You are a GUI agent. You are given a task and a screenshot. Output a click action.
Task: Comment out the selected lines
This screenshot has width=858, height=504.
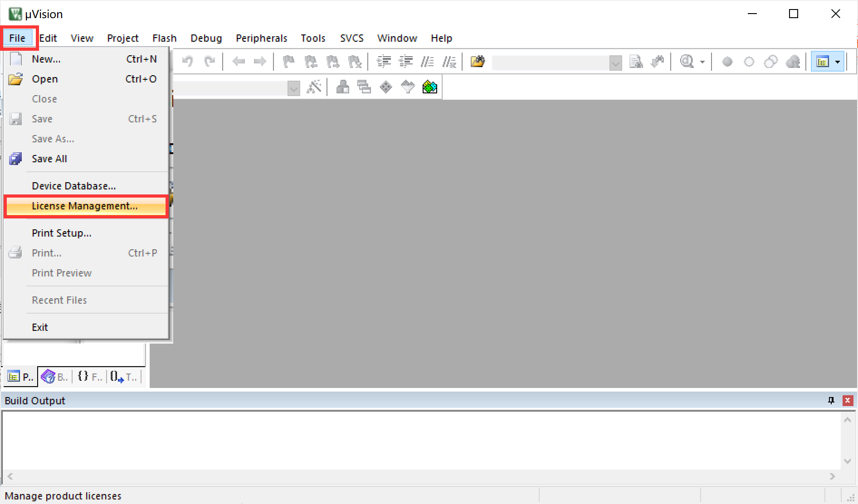click(428, 61)
